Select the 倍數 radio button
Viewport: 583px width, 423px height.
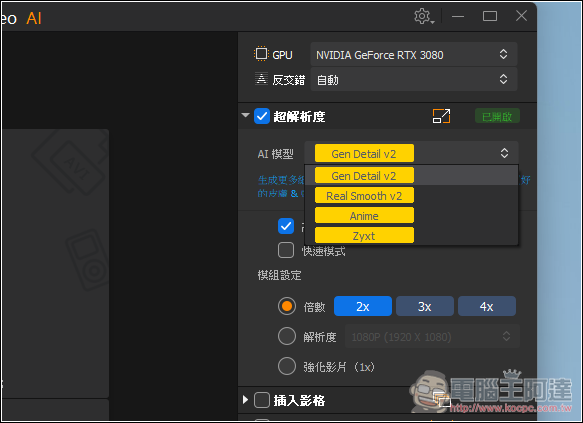pyautogui.click(x=287, y=306)
